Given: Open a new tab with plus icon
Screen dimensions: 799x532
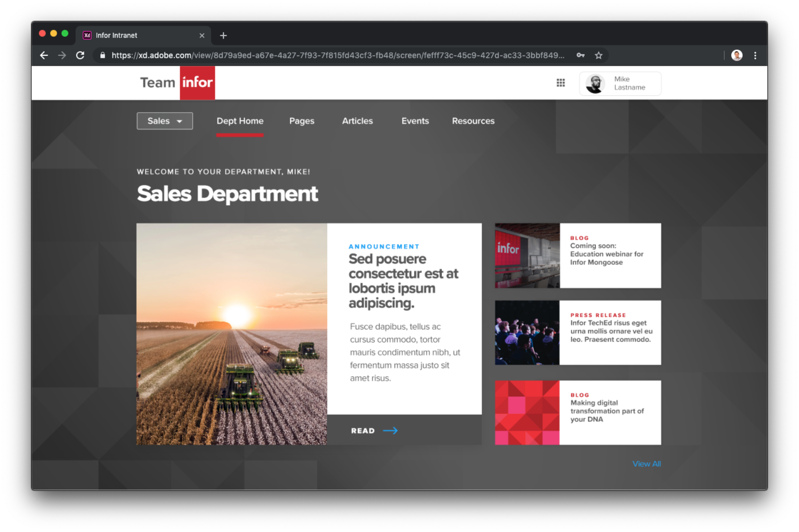Looking at the screenshot, I should pos(223,35).
